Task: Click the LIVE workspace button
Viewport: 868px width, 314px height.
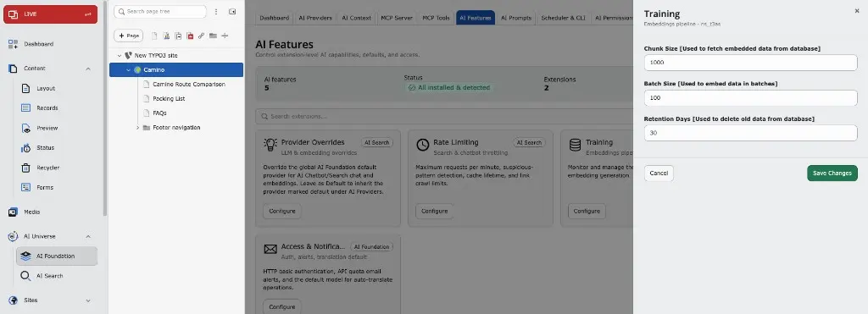Action: [50, 14]
